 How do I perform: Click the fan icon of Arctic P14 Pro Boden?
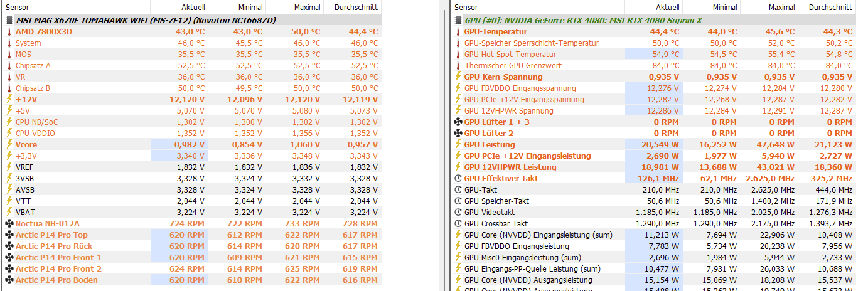point(9,280)
